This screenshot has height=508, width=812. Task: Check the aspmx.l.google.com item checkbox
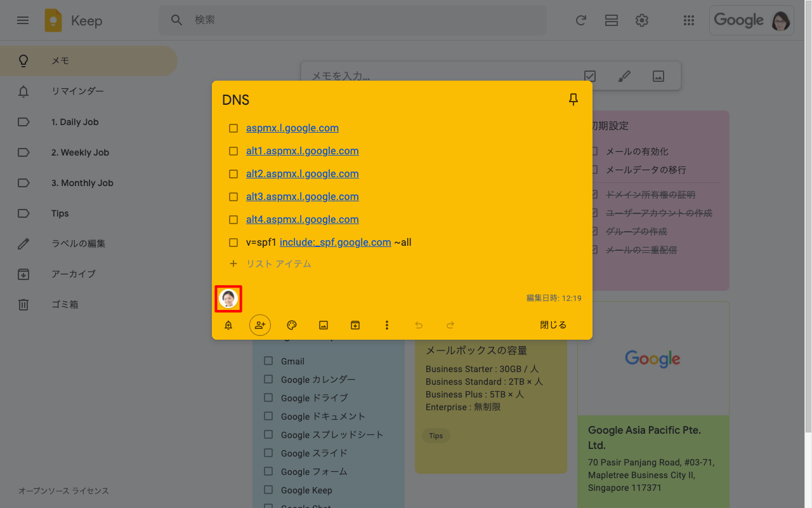tap(233, 128)
